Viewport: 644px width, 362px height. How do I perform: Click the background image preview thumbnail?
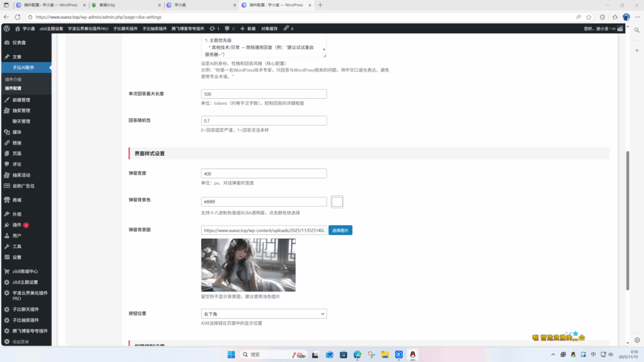pyautogui.click(x=248, y=265)
